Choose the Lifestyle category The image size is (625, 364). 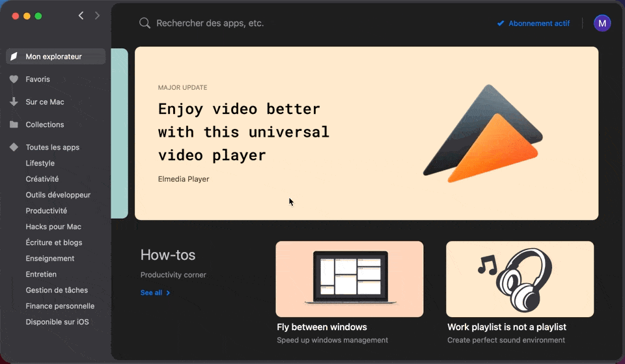pos(40,163)
